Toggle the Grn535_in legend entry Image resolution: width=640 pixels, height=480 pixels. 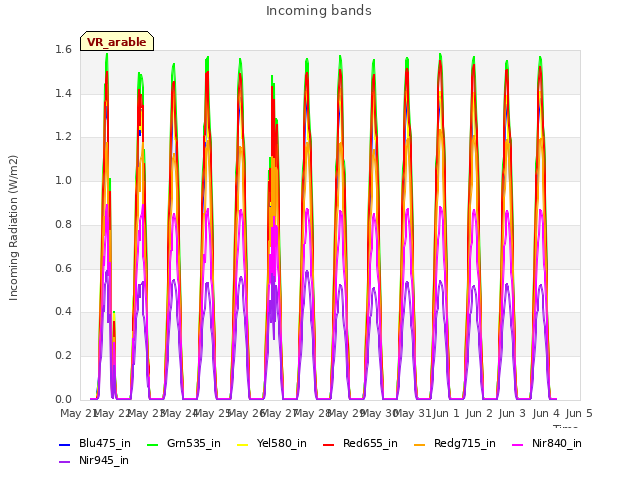coord(184,443)
